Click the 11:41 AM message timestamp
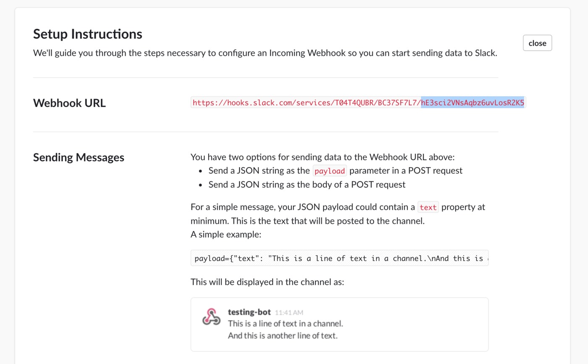This screenshot has height=364, width=588. 289,312
